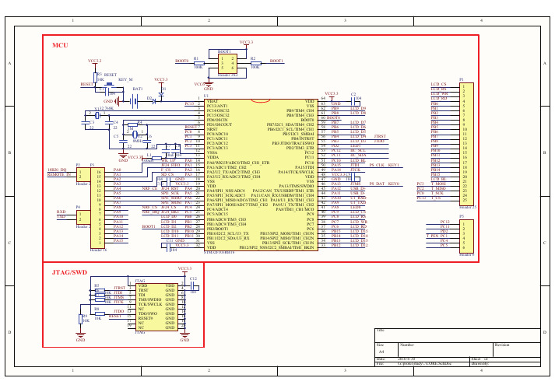
Task: Click the File path row in title block
Action: [x=422, y=364]
